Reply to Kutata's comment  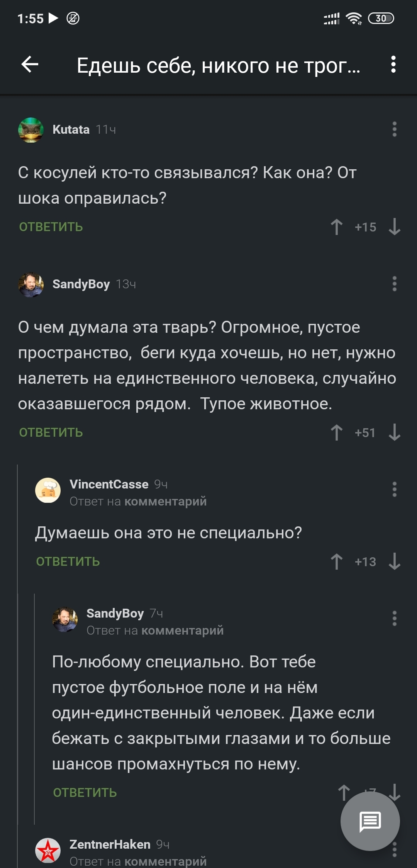[51, 227]
